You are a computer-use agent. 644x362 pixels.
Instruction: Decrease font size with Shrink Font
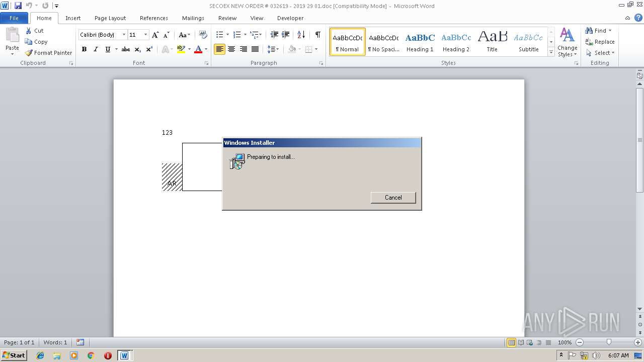[x=167, y=35]
